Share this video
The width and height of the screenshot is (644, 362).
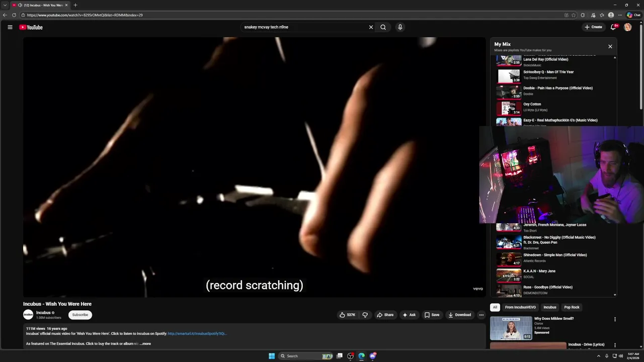pyautogui.click(x=385, y=315)
